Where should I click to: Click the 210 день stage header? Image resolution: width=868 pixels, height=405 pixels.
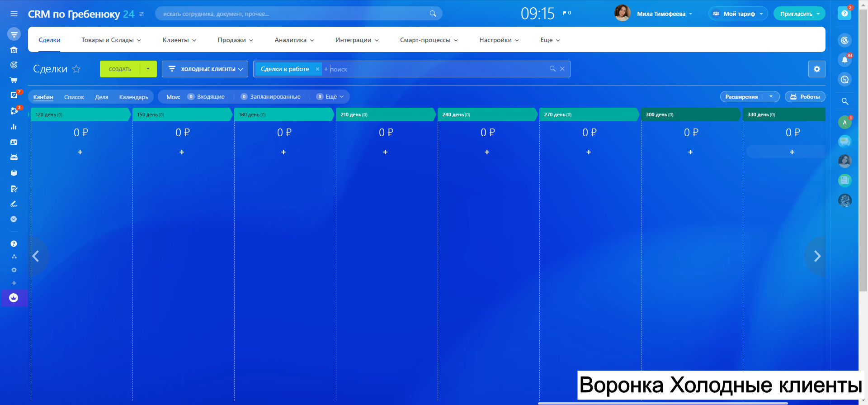point(385,114)
